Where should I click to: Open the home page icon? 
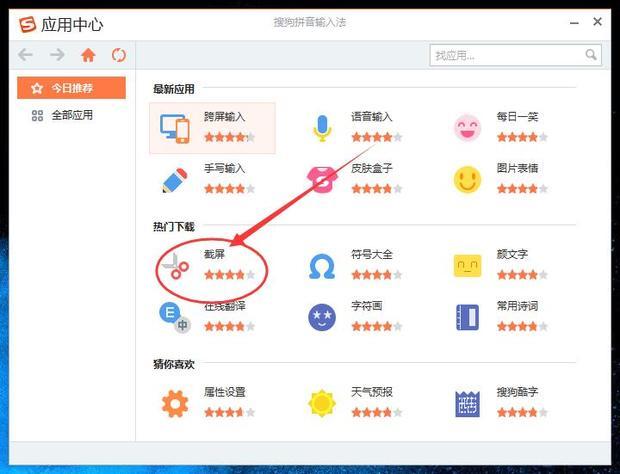point(88,55)
